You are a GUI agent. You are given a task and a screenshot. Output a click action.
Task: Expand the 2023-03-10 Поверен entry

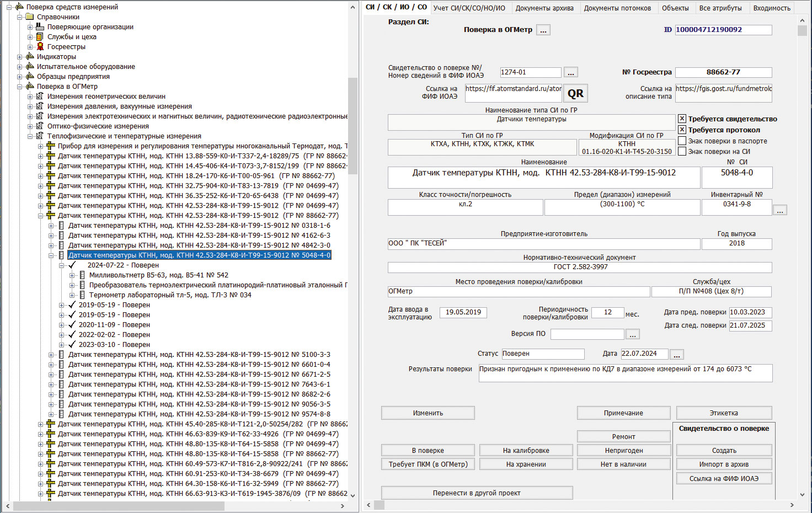point(62,345)
